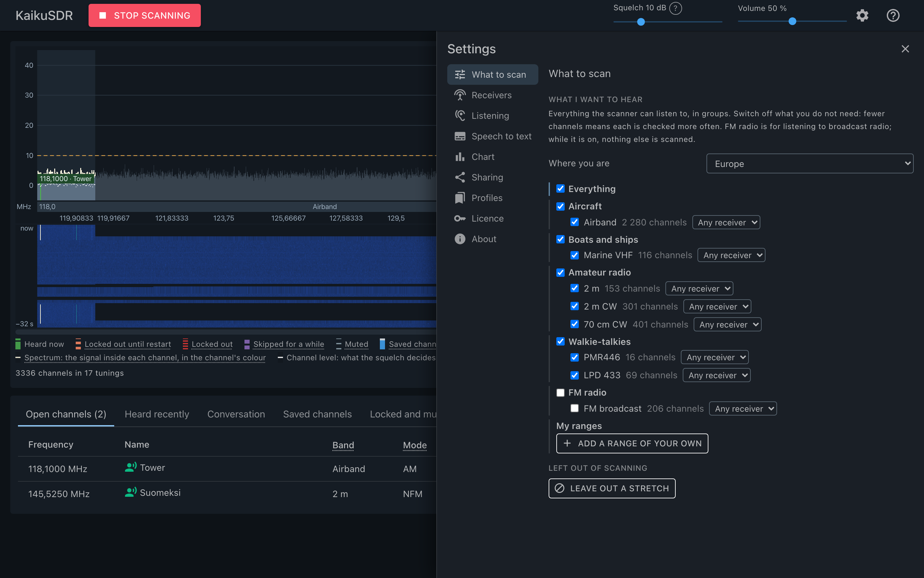
Task: Open the FM broadcast receiver dropdown
Action: point(743,409)
